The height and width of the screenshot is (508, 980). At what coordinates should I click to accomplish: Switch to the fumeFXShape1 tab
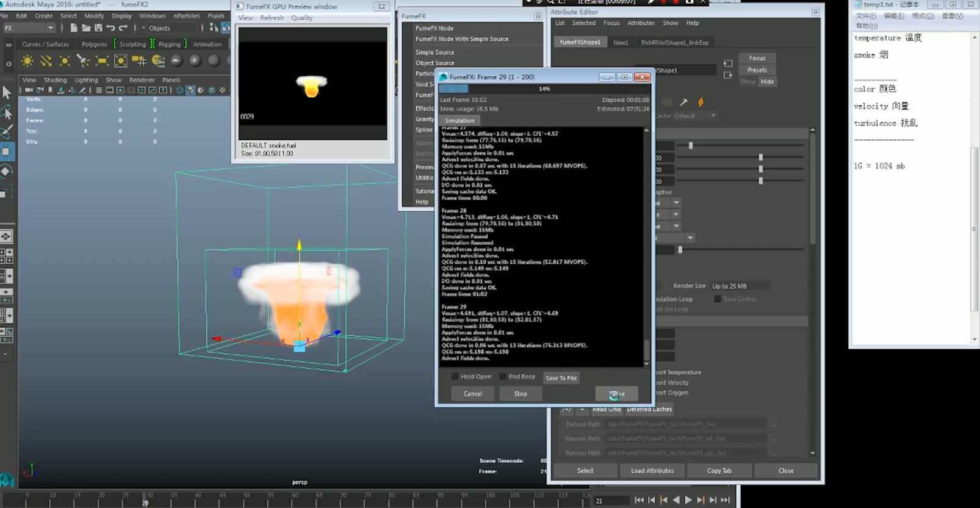click(x=580, y=42)
